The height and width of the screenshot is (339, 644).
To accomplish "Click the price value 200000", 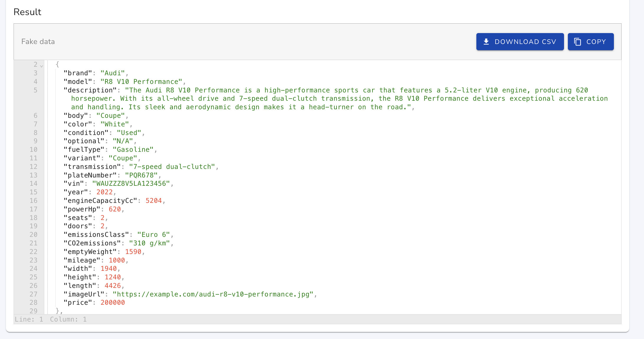I will click(112, 302).
